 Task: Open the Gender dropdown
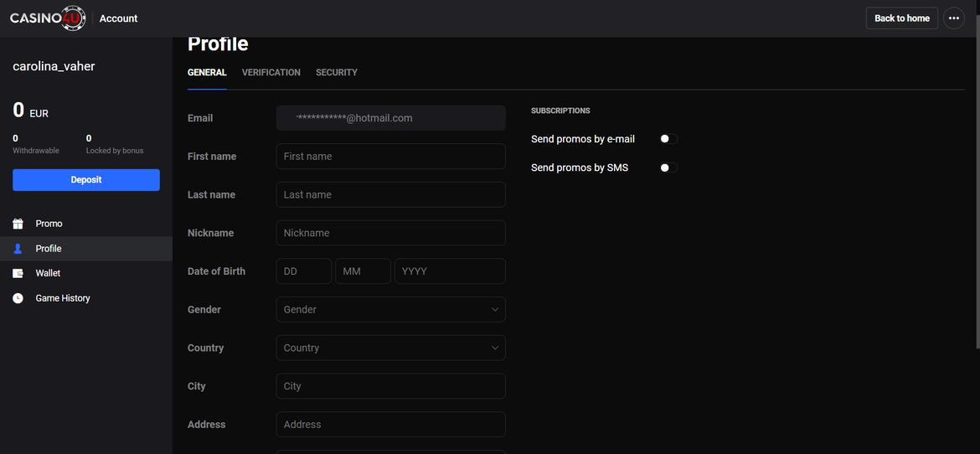[390, 310]
